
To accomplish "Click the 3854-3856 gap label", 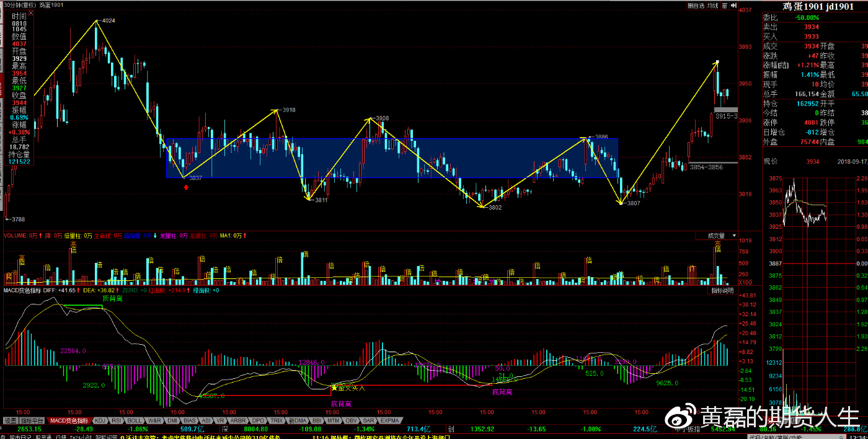I will point(706,167).
